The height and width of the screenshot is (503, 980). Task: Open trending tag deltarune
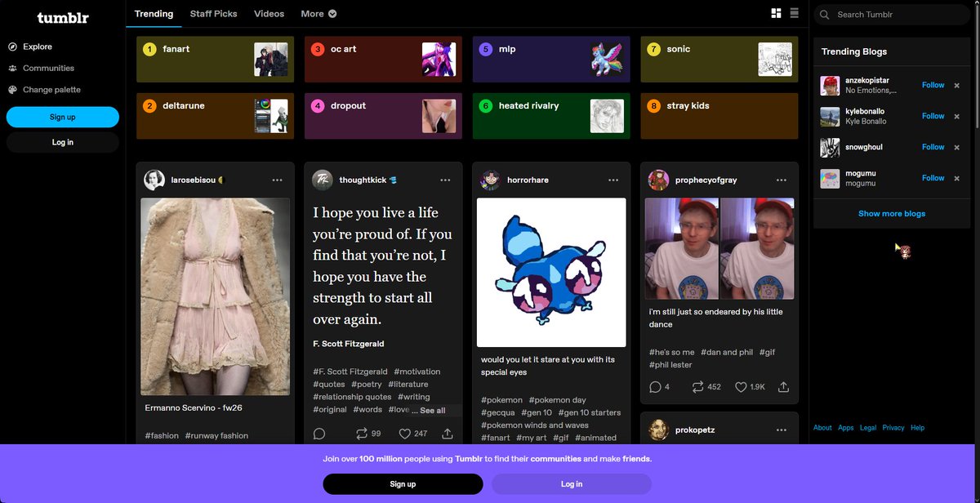coord(215,116)
